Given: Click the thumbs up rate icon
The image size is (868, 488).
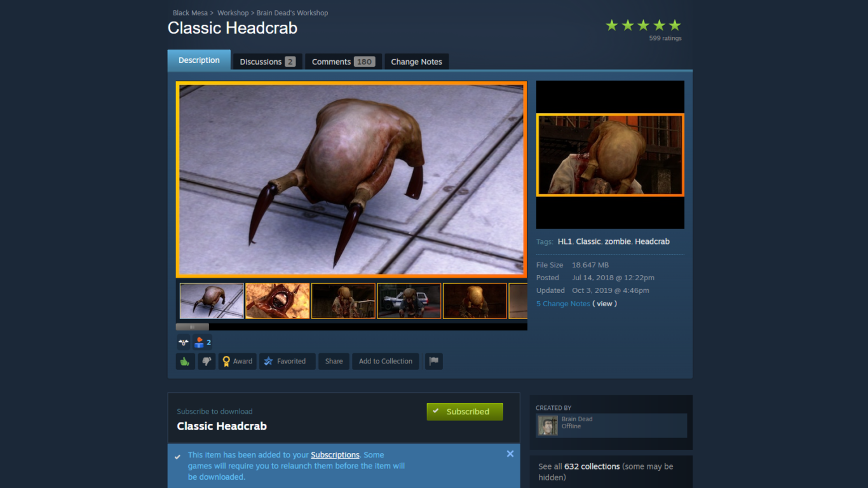Looking at the screenshot, I should coord(185,361).
